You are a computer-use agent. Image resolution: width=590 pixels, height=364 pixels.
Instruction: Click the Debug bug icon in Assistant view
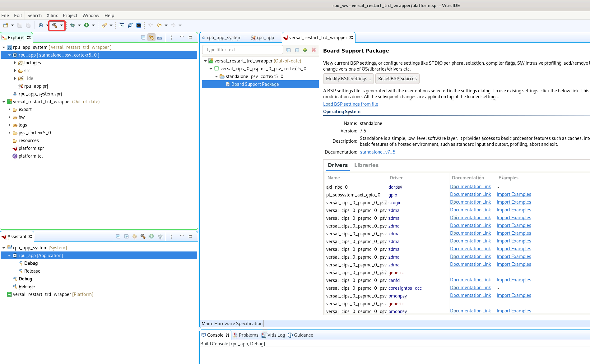click(160, 236)
